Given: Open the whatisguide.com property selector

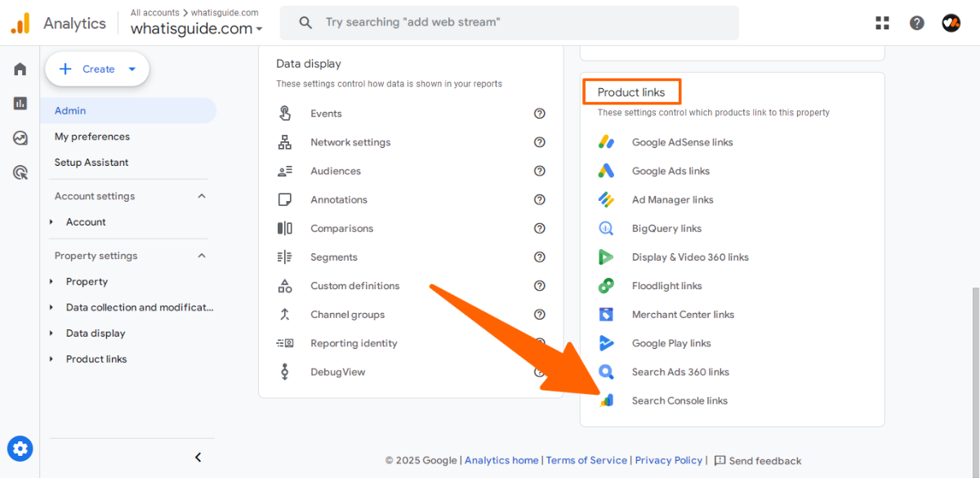Looking at the screenshot, I should click(x=196, y=29).
